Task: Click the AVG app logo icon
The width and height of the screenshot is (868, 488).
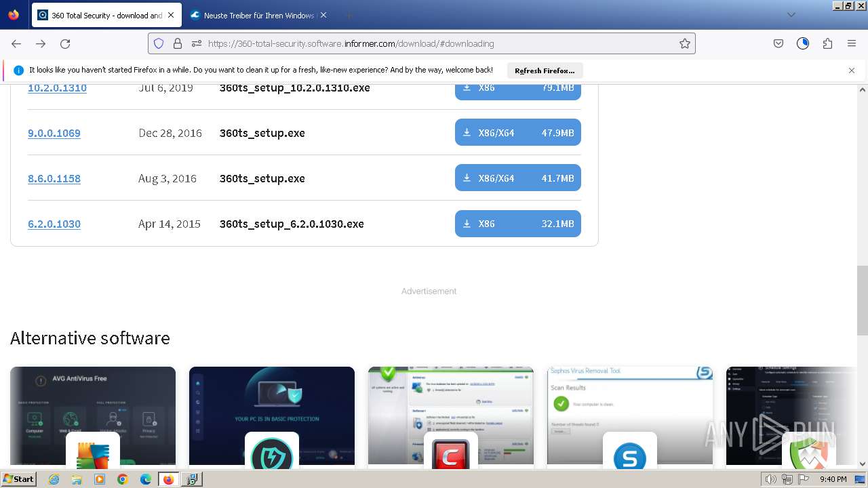Action: [x=93, y=451]
